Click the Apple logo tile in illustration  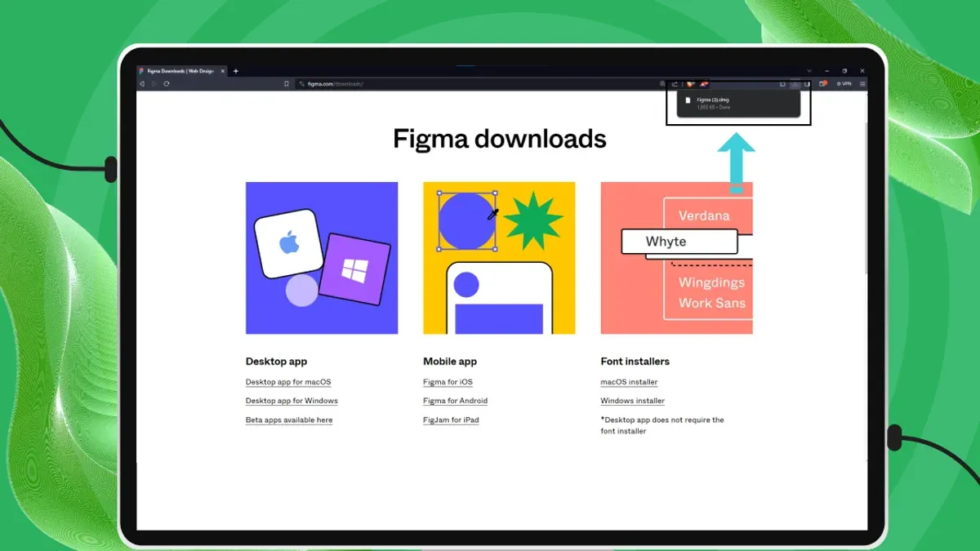[289, 242]
